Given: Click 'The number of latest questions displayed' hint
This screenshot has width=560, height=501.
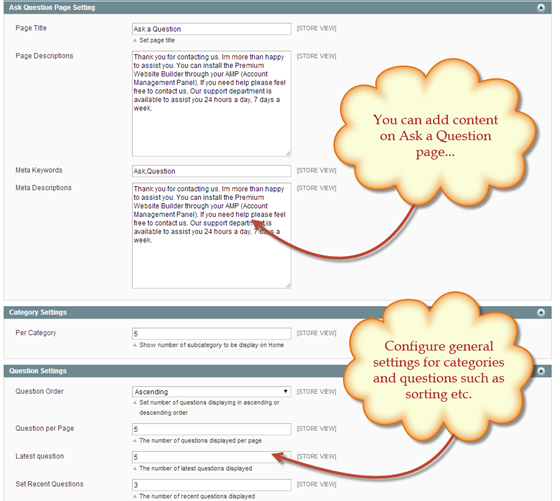Looking at the screenshot, I should click(196, 469).
